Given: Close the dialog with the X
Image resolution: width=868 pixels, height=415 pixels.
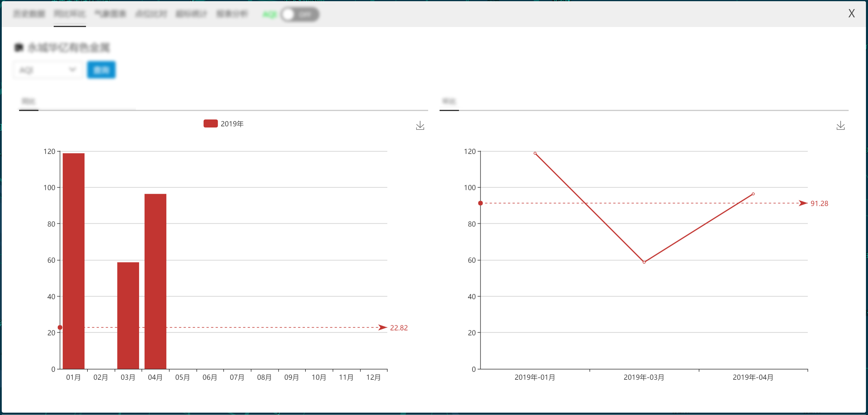Looking at the screenshot, I should (851, 14).
